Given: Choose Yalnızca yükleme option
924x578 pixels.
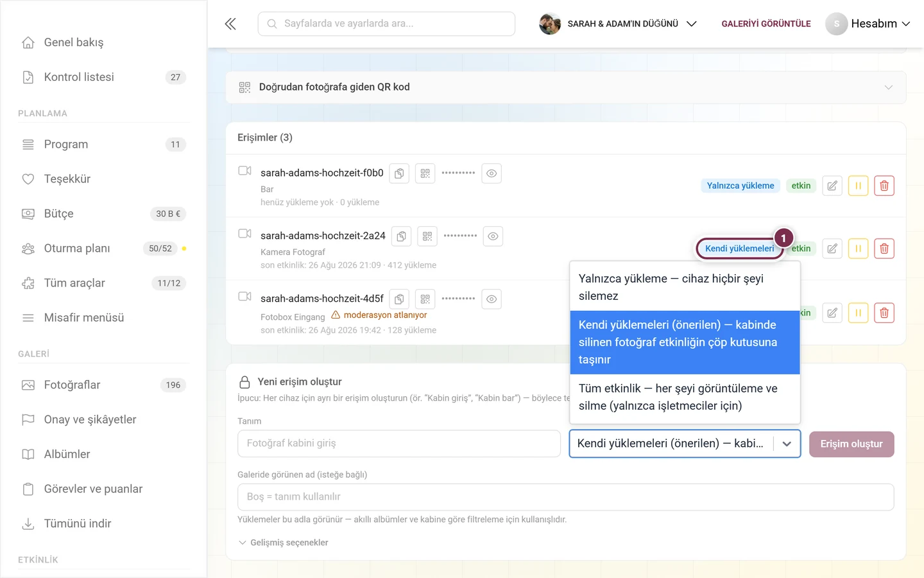Looking at the screenshot, I should pyautogui.click(x=685, y=287).
